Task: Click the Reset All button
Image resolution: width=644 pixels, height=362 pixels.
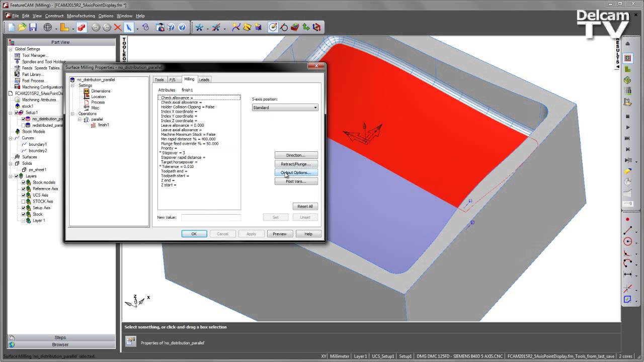Action: coord(305,206)
